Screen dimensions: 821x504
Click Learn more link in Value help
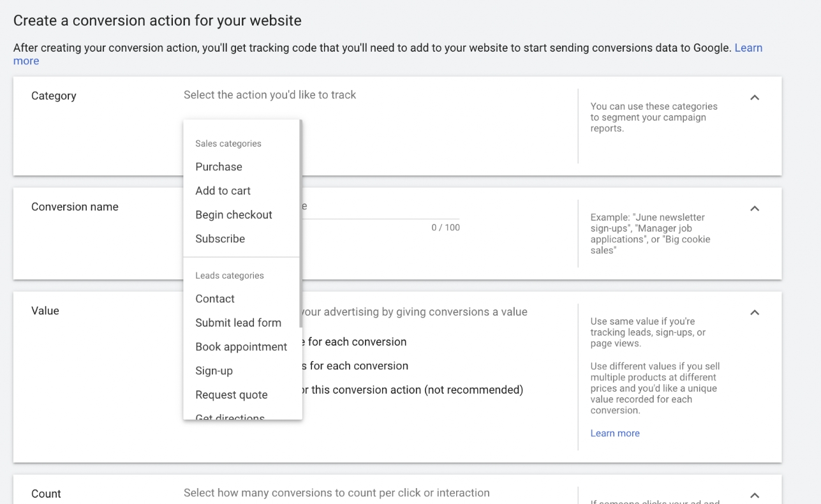tap(614, 433)
